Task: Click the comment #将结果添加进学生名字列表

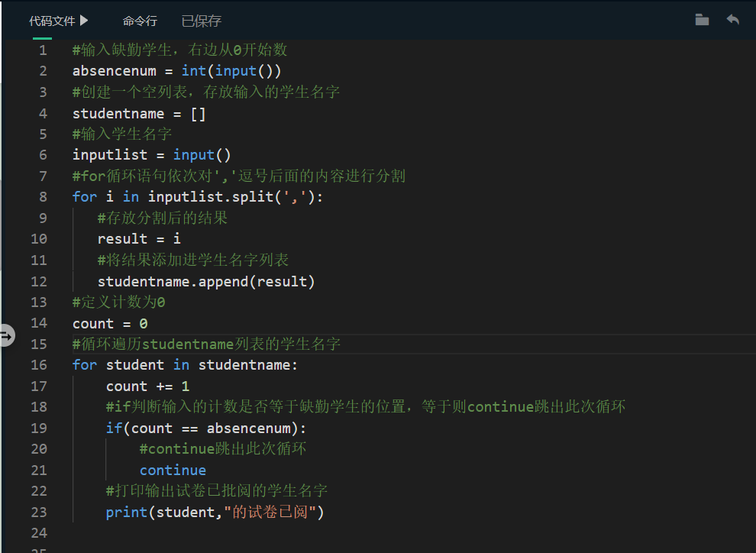Action: (193, 260)
